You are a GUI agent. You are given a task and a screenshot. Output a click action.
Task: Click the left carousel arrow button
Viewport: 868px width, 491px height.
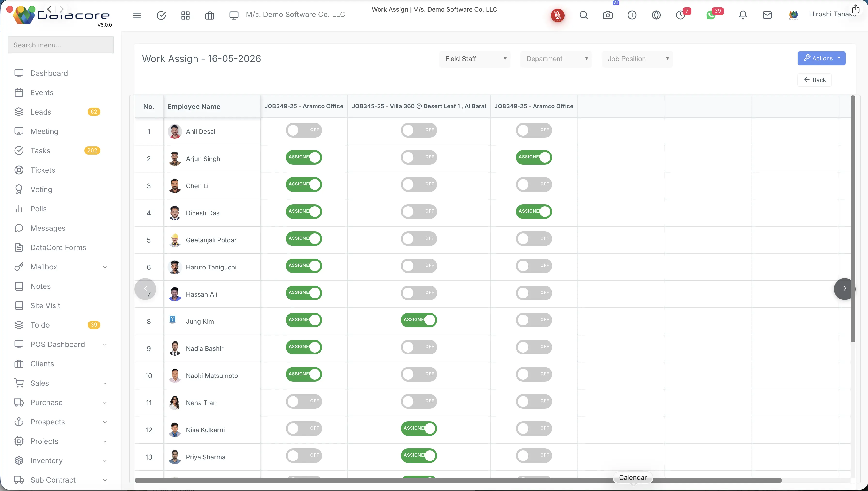(x=145, y=289)
